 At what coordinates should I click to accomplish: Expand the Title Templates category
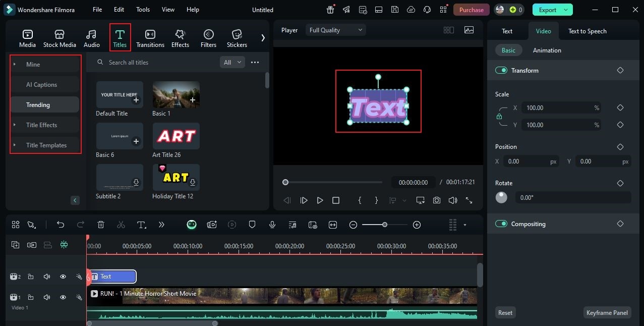click(x=45, y=145)
